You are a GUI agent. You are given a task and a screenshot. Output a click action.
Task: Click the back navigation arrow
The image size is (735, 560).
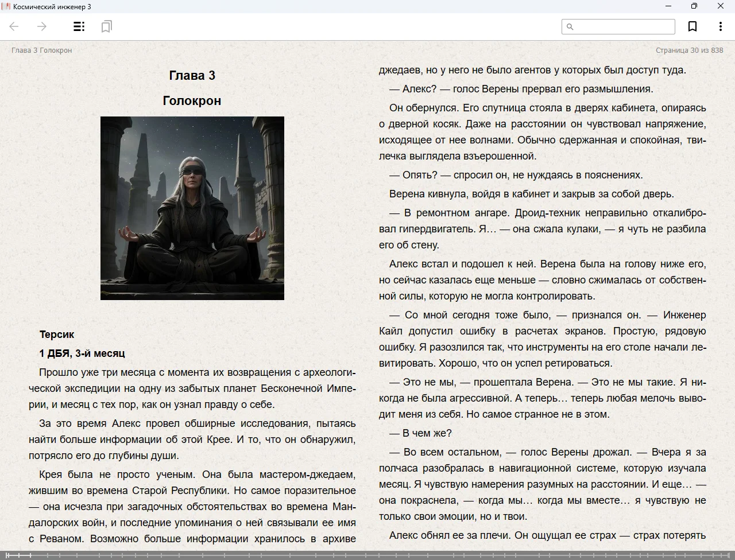[14, 26]
